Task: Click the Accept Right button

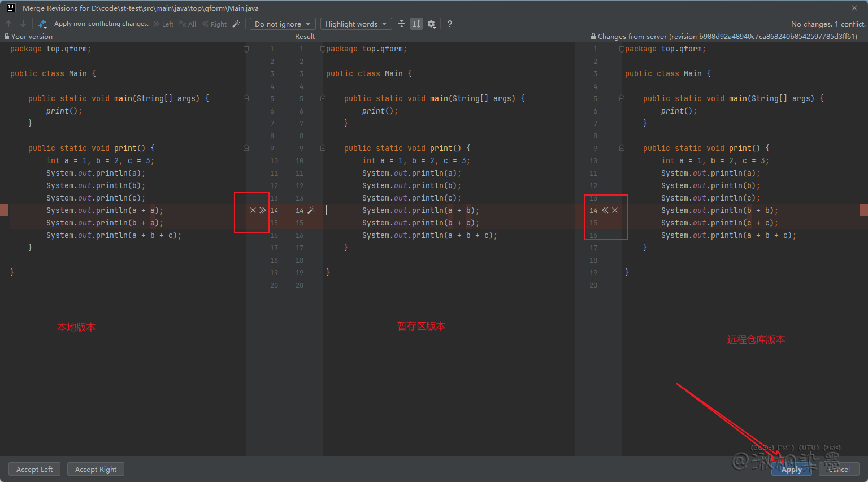Action: click(x=96, y=469)
